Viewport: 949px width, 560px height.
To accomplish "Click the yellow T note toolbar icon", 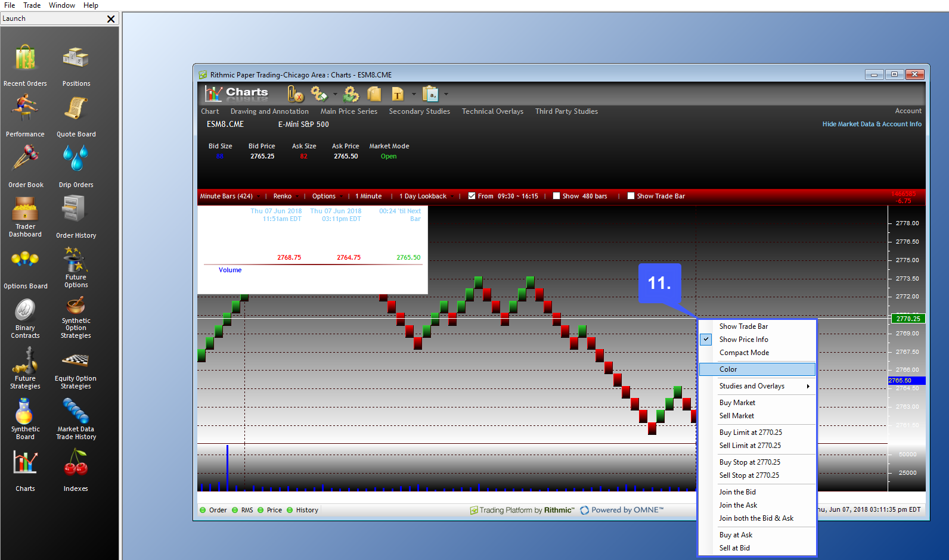I will coord(397,94).
